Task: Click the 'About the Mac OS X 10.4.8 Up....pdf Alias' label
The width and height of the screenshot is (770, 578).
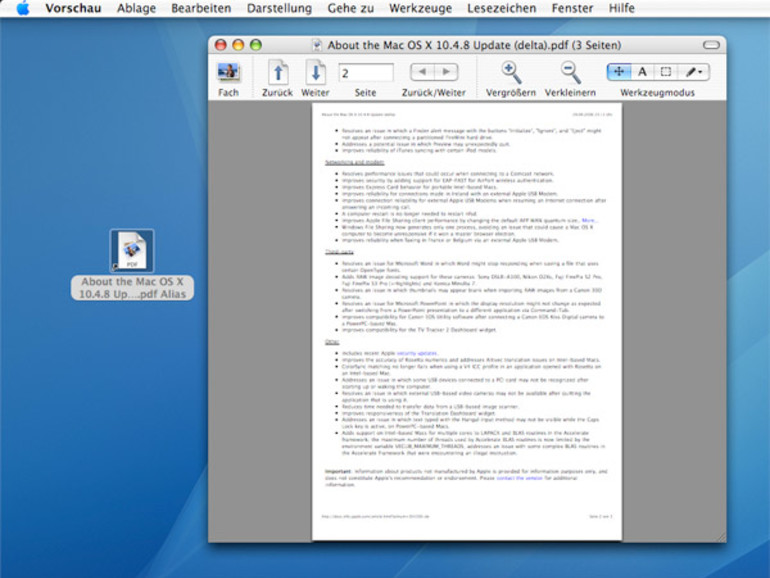Action: point(132,288)
